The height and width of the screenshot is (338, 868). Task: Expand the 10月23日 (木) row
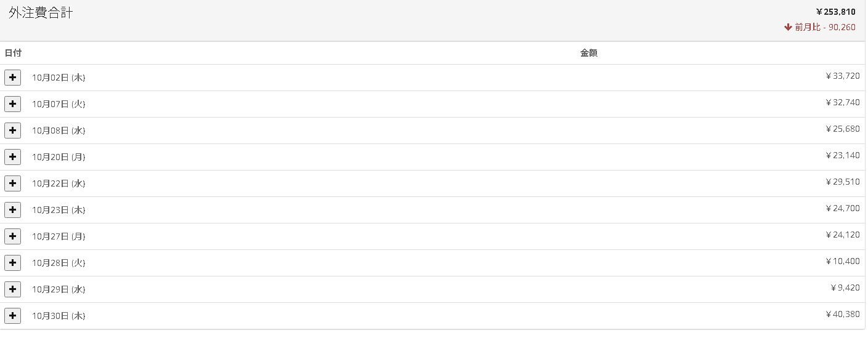coord(12,210)
